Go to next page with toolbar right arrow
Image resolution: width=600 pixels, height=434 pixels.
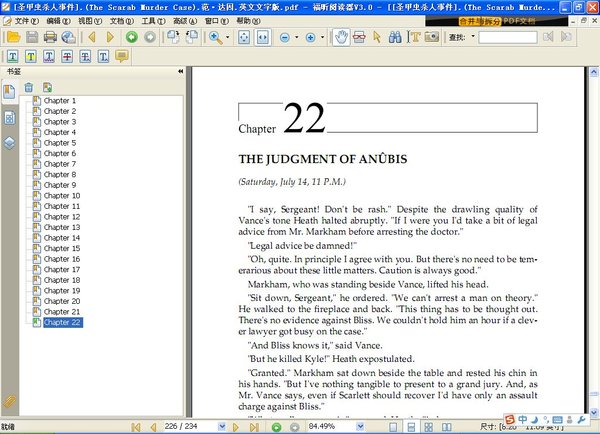tap(110, 37)
